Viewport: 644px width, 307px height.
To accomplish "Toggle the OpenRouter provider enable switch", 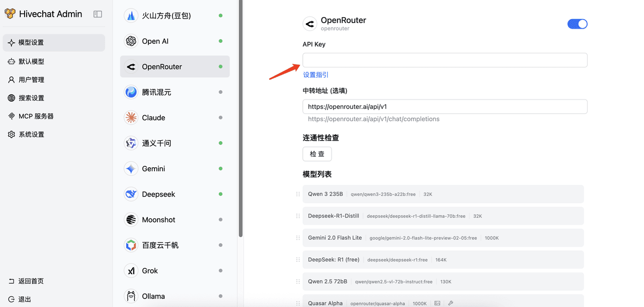I will (x=577, y=24).
